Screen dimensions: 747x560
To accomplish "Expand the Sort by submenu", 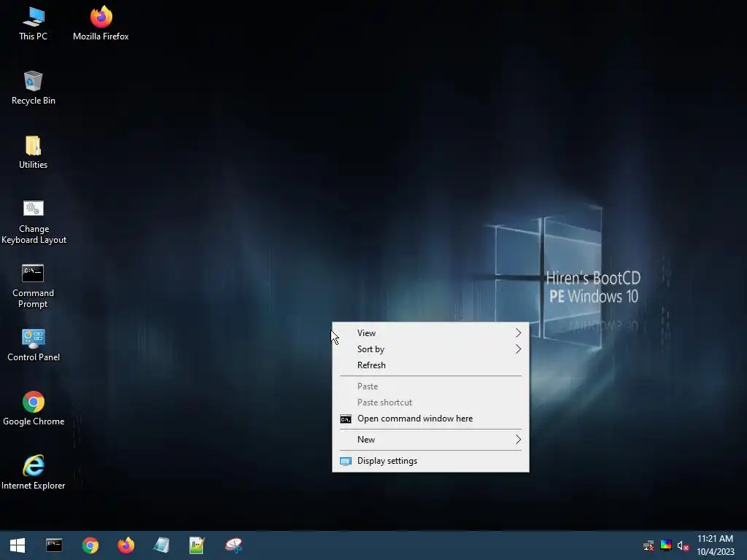I will pyautogui.click(x=430, y=349).
